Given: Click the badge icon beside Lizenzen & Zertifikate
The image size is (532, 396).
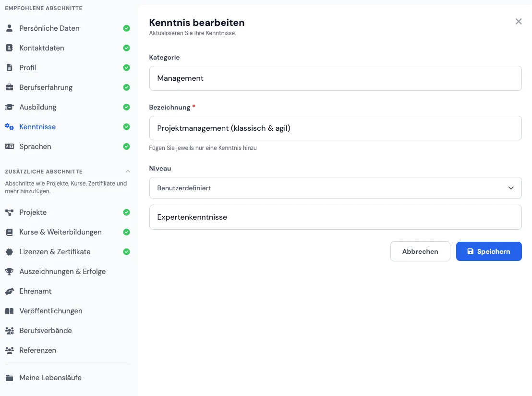Looking at the screenshot, I should [10, 252].
